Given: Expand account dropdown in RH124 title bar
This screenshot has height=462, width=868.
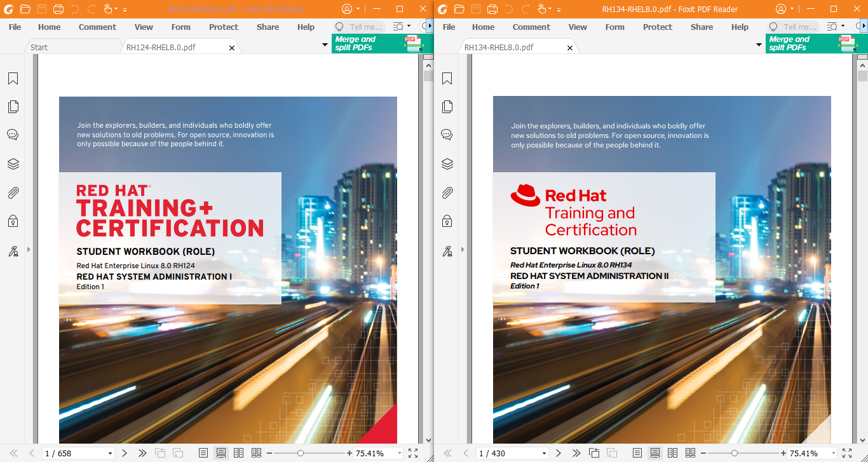Looking at the screenshot, I should 358,9.
